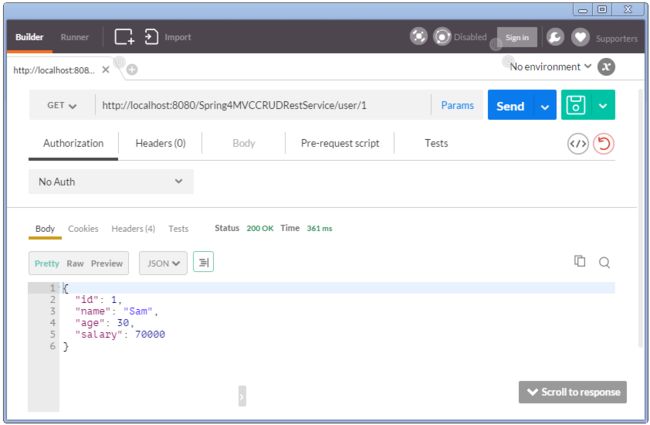
Task: Switch to the Runner tab
Action: (x=75, y=37)
